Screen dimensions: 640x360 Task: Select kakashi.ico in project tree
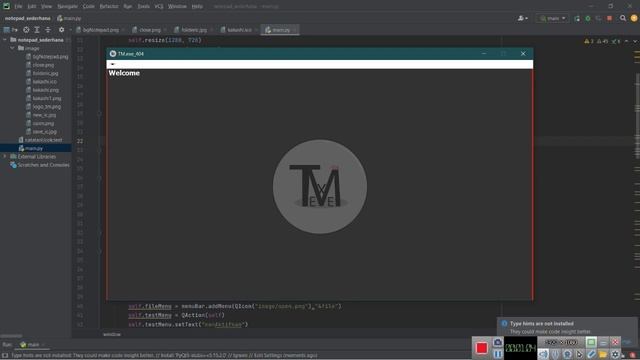tap(42, 82)
